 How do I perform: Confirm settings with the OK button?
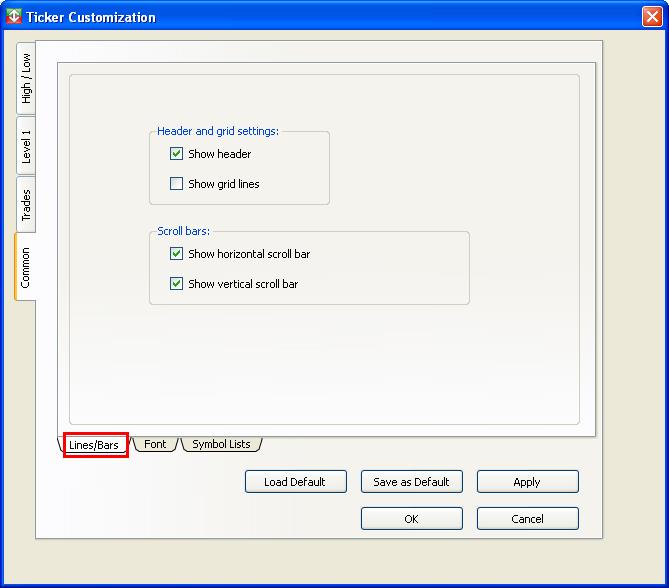[x=411, y=519]
